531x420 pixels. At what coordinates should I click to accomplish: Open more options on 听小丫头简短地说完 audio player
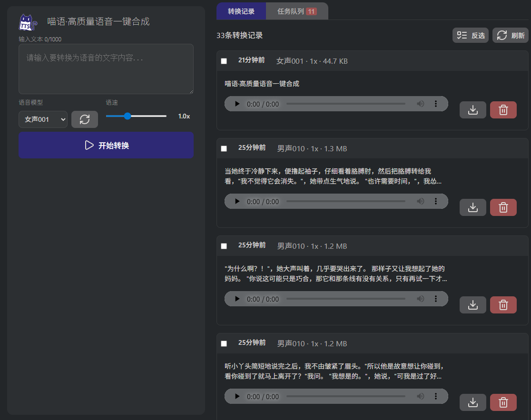(436, 396)
